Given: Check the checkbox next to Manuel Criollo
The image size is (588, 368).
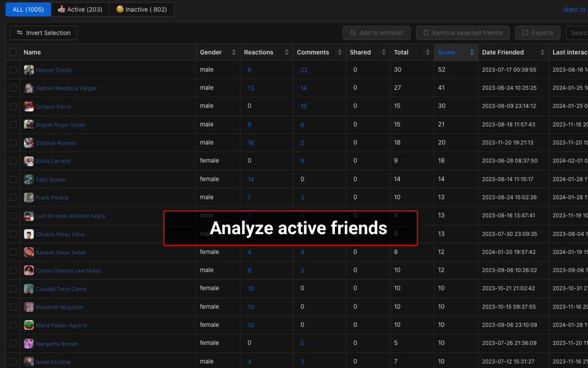Looking at the screenshot, I should [x=13, y=69].
